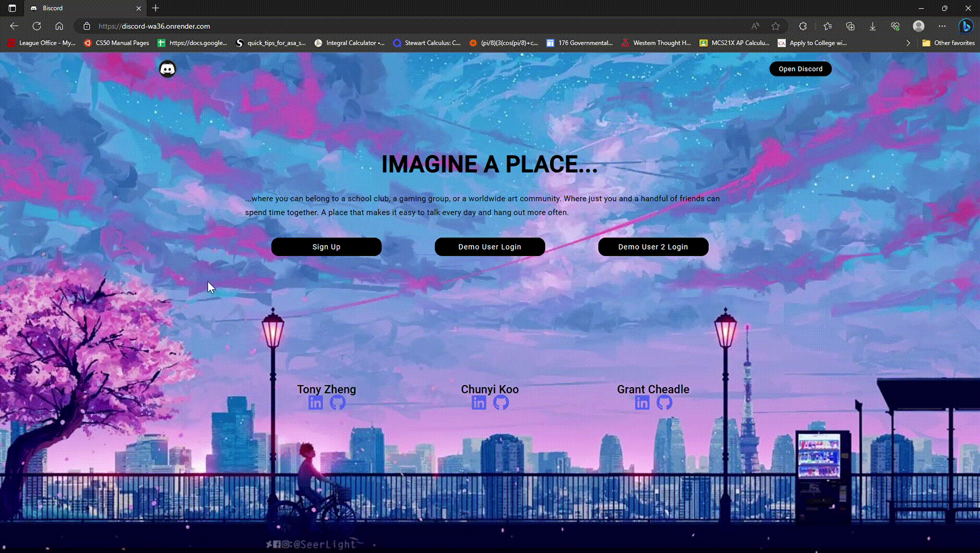Open Tony Zheng's GitHub icon

(x=337, y=403)
